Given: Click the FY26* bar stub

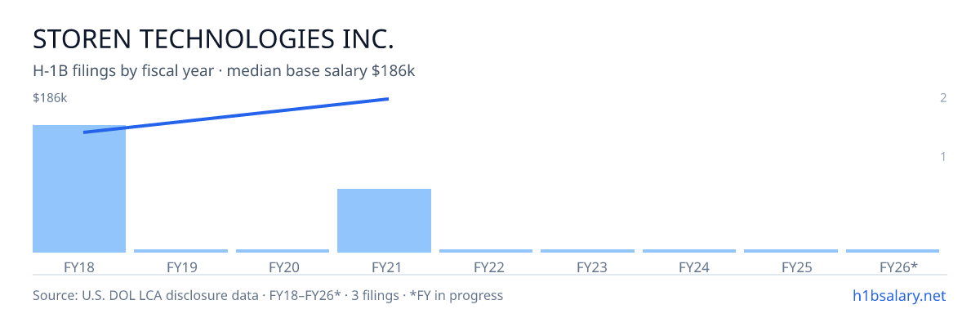Looking at the screenshot, I should pos(893,251).
